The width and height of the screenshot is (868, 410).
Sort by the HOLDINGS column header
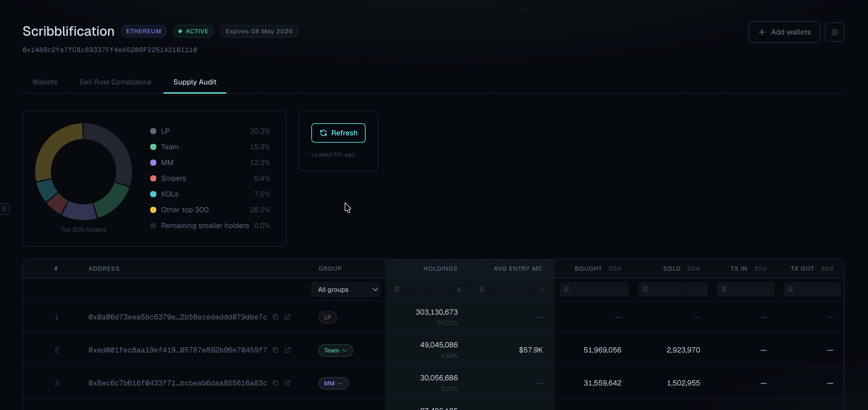coord(440,269)
